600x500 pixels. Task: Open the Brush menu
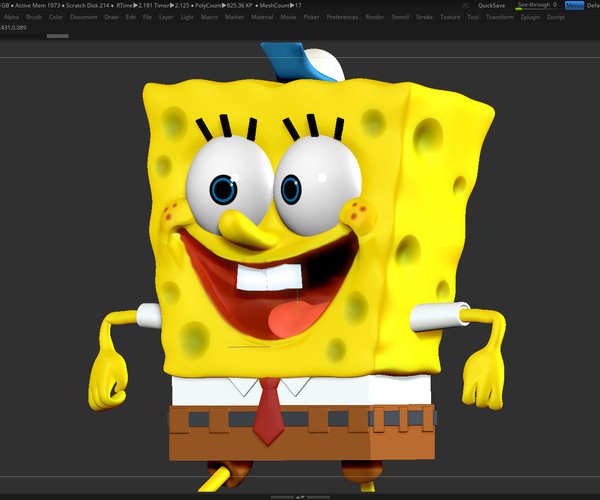34,17
